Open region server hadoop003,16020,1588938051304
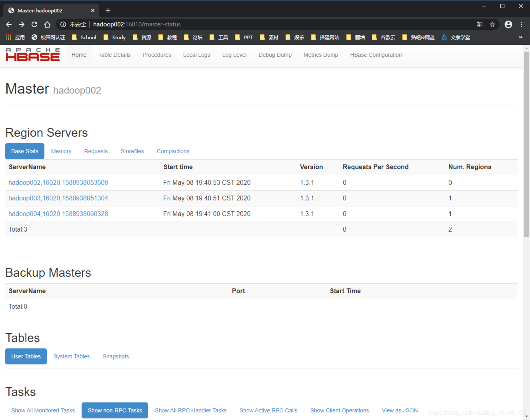The width and height of the screenshot is (530, 420). click(x=58, y=198)
